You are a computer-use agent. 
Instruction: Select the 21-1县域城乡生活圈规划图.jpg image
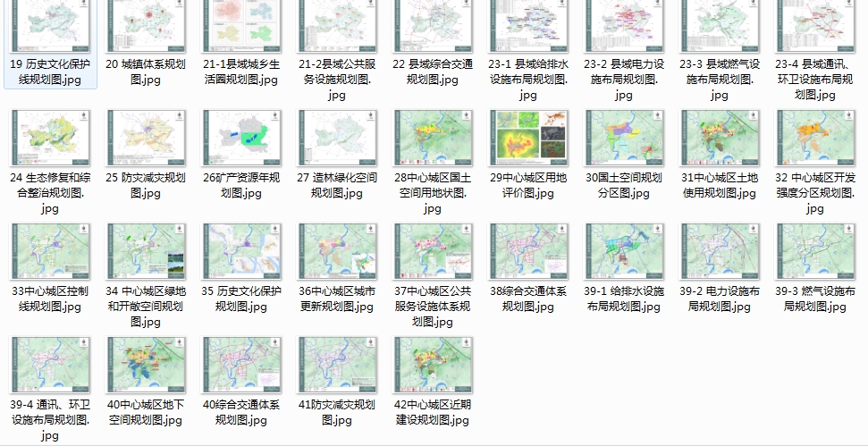point(240,25)
